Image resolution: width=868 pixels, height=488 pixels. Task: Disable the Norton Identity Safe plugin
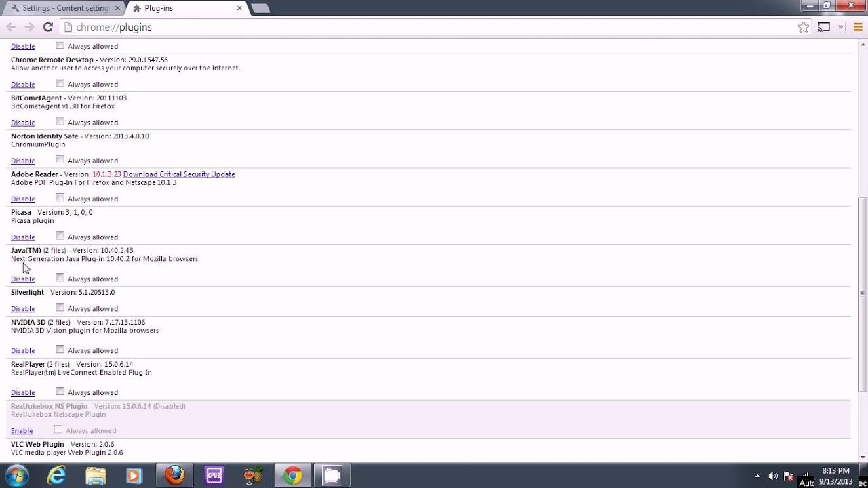point(22,161)
